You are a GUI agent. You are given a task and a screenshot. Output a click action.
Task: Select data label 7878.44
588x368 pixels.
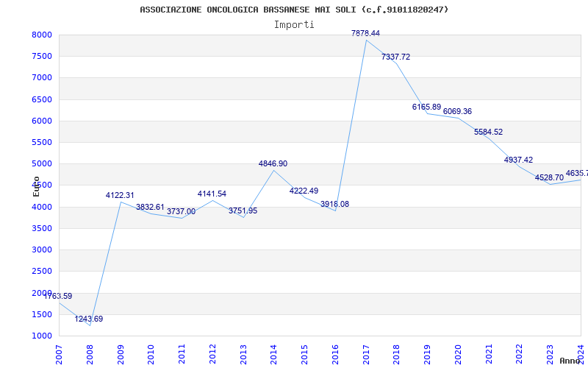365,33
